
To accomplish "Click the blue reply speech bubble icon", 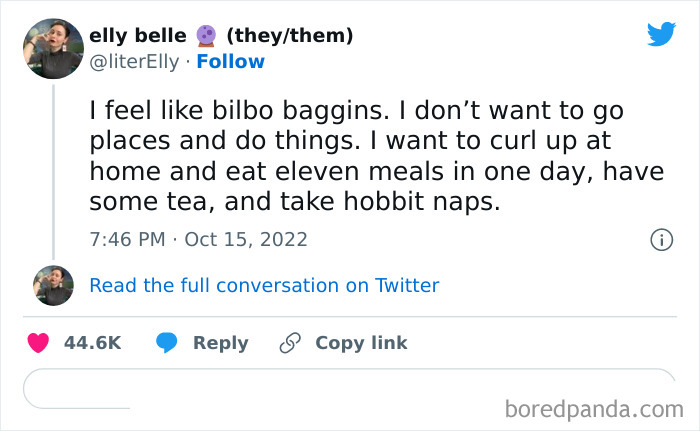I will 167,342.
